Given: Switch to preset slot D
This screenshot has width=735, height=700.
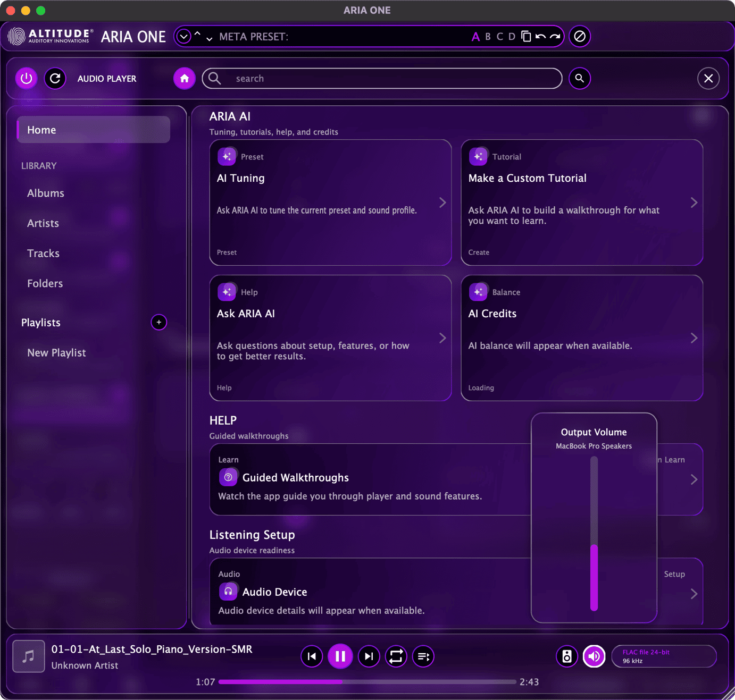Looking at the screenshot, I should point(512,37).
